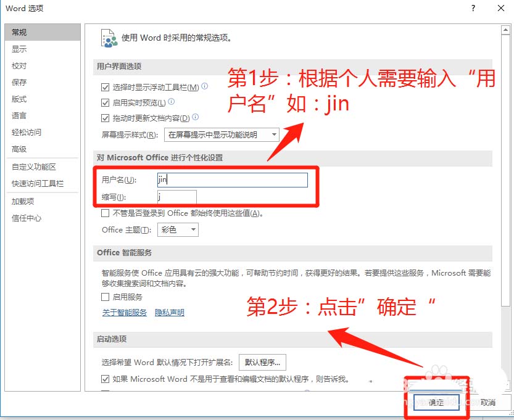
Task: Enable the 启用服务 checkbox
Action: click(105, 297)
